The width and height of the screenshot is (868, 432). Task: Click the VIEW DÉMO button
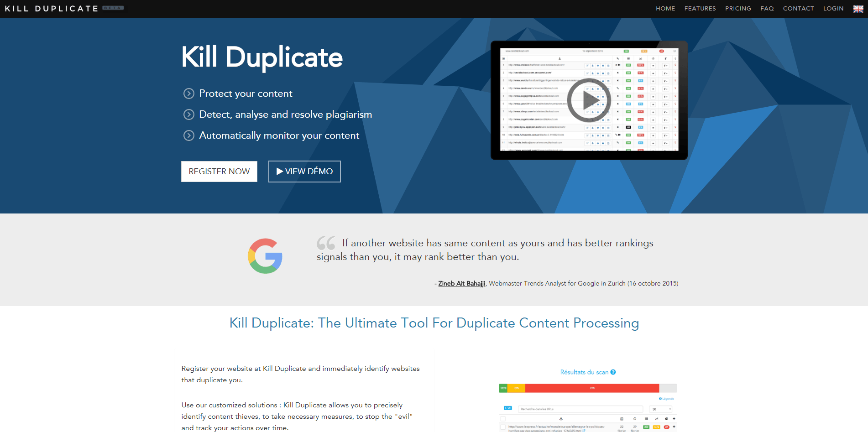(x=304, y=172)
